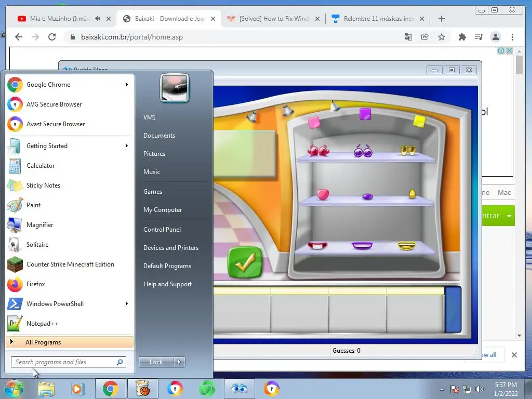Viewport: 532px width, 399px height.
Task: Open Documents in Start menu
Action: point(159,136)
